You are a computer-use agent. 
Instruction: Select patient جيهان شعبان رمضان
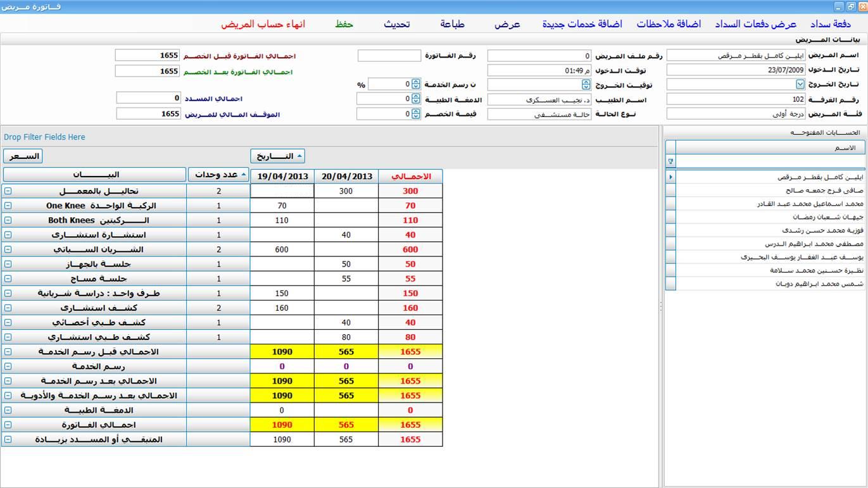tap(770, 217)
